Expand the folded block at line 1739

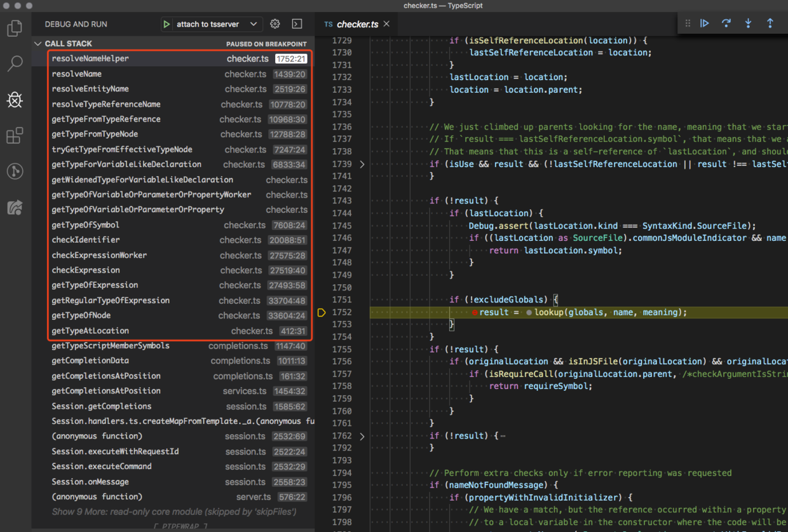[x=362, y=164]
